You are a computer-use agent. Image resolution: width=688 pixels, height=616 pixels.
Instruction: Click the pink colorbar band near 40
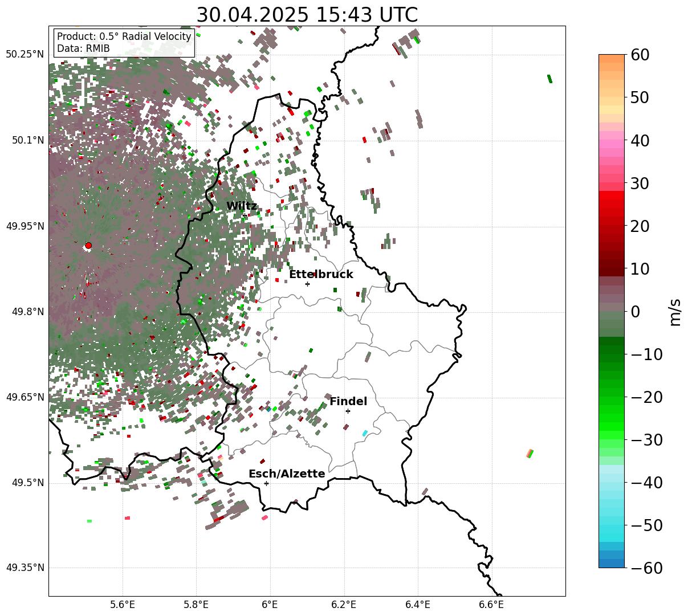tap(612, 144)
